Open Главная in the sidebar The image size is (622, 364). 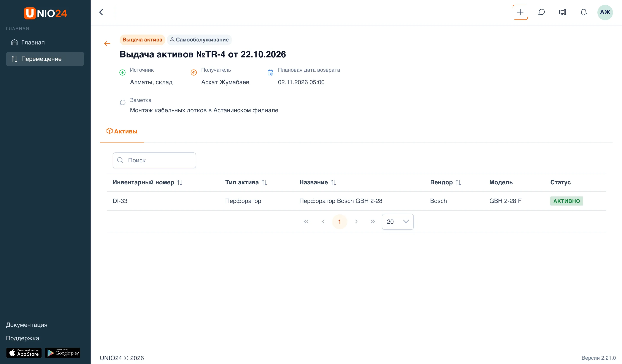45,43
